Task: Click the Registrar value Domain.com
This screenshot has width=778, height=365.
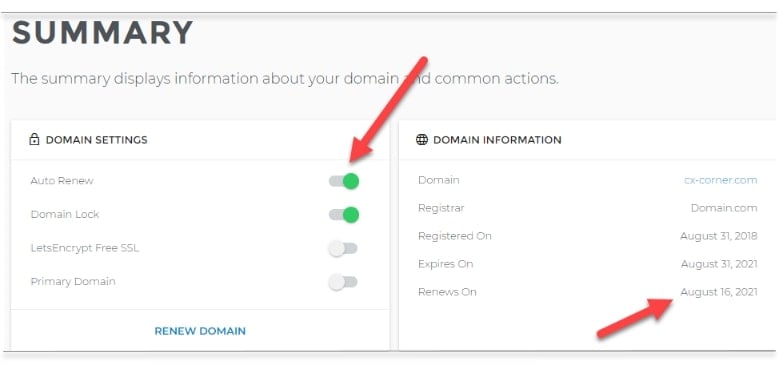Action: [x=724, y=208]
